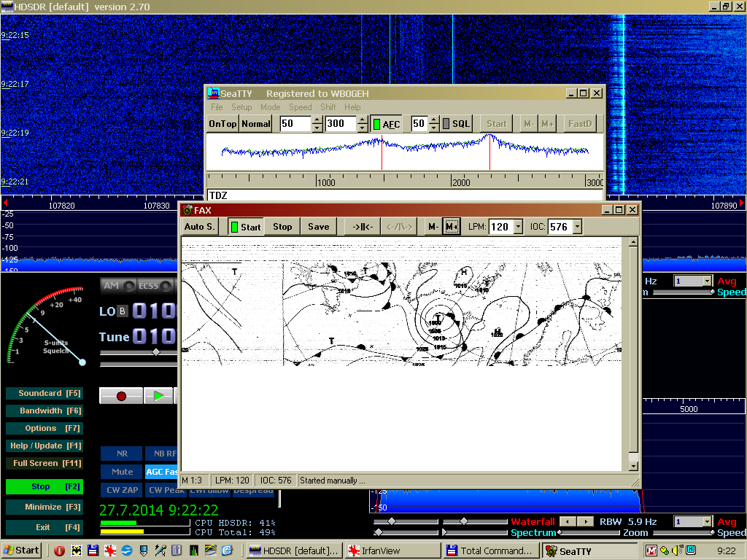
Task: Toggle HDSDR AGC Fast button
Action: [x=161, y=472]
